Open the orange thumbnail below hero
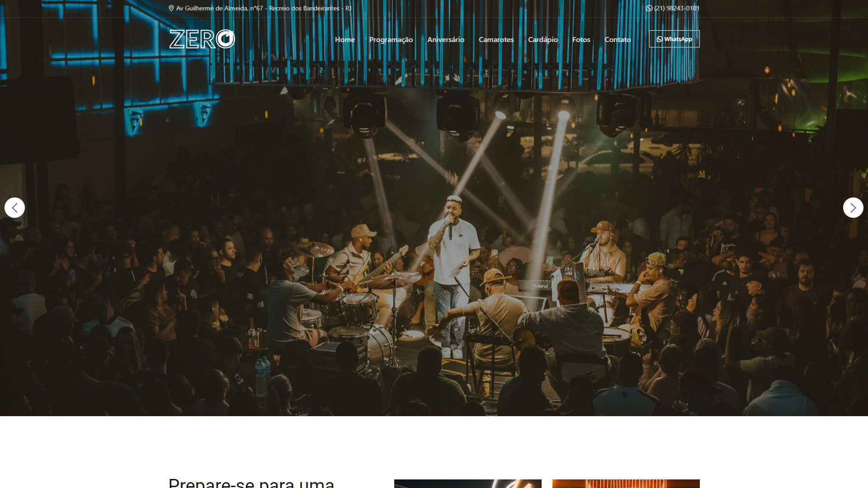 click(626, 483)
